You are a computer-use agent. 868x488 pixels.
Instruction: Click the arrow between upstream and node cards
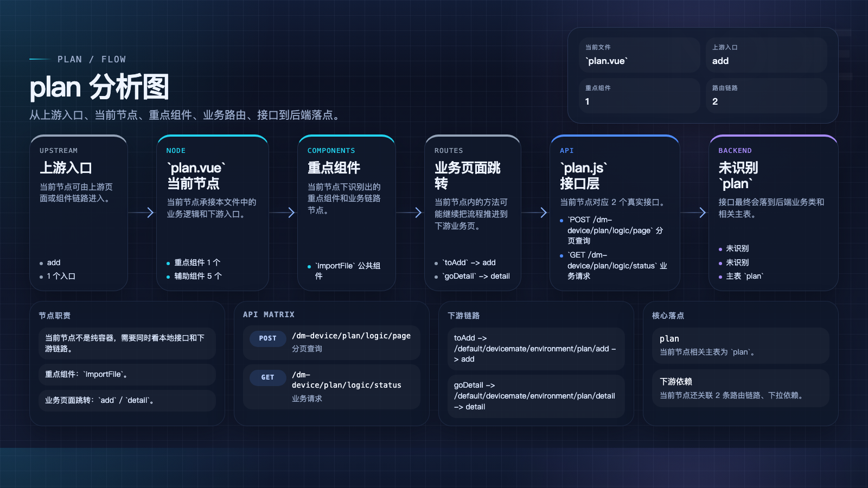click(142, 213)
